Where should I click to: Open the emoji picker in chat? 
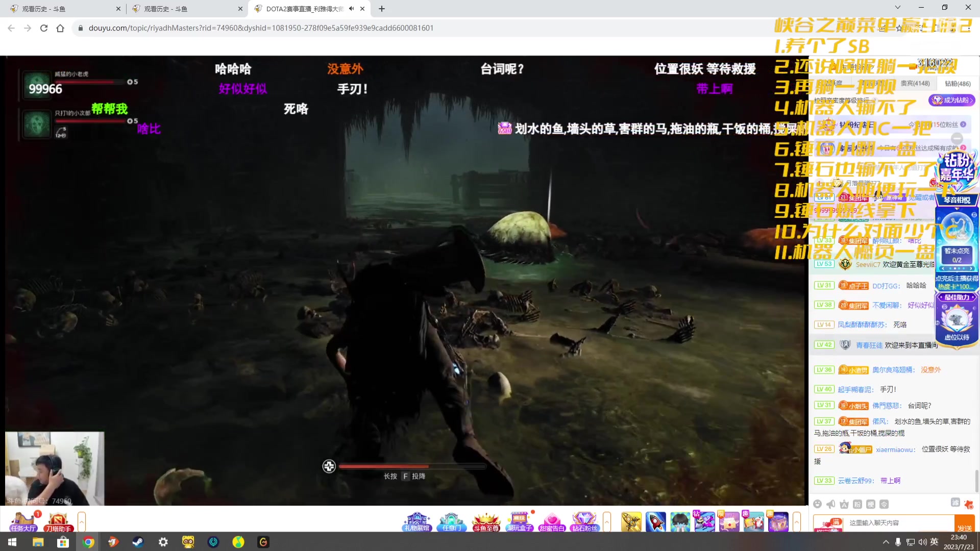818,504
